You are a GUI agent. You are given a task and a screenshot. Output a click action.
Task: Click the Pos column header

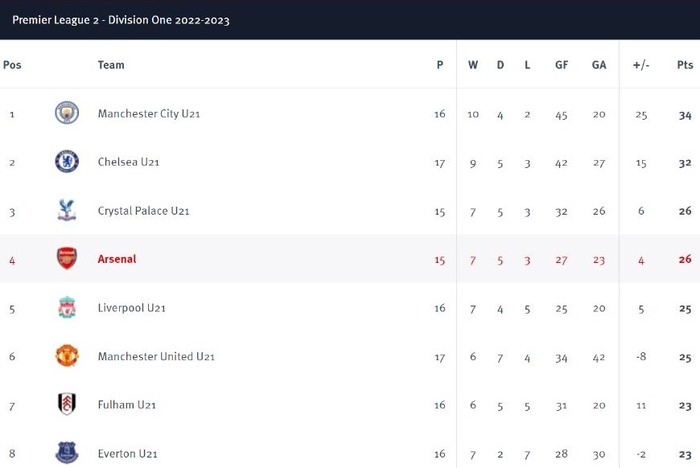click(12, 65)
